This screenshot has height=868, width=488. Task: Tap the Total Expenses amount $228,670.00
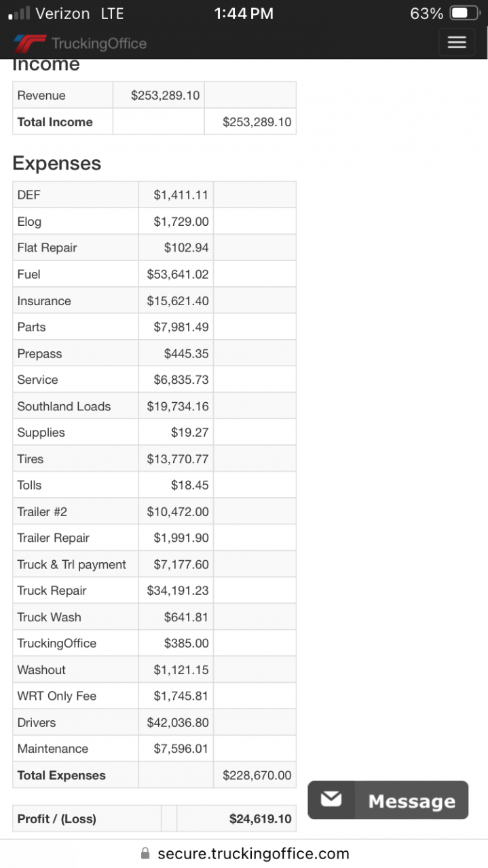257,775
